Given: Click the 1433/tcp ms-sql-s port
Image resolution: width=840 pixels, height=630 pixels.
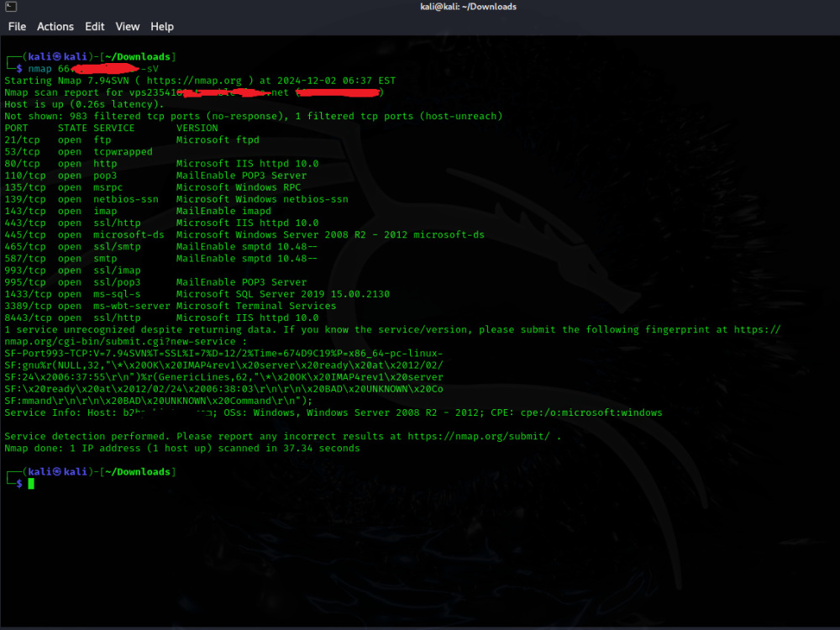Looking at the screenshot, I should 28,293.
